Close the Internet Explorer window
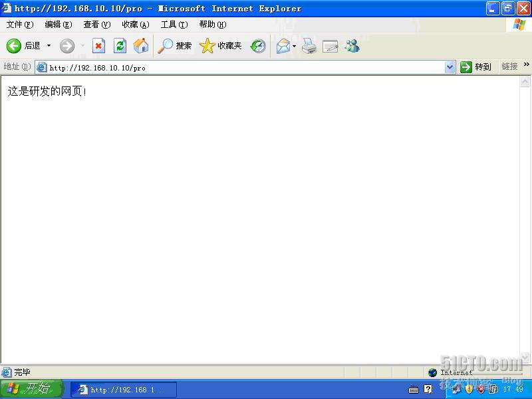Viewport: 532px width, 399px height. 523,9
